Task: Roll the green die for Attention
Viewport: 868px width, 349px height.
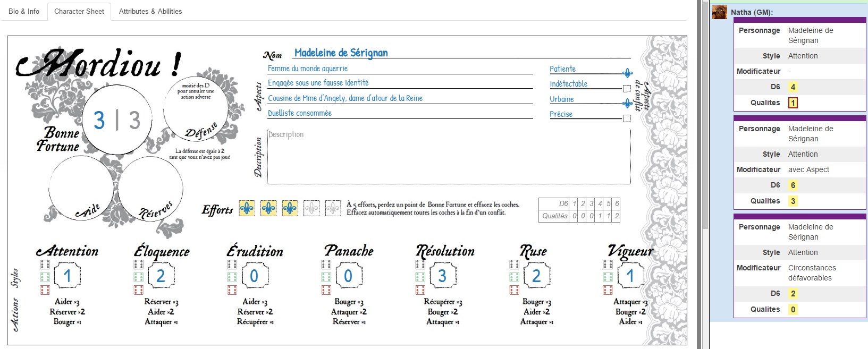Action: [x=45, y=277]
